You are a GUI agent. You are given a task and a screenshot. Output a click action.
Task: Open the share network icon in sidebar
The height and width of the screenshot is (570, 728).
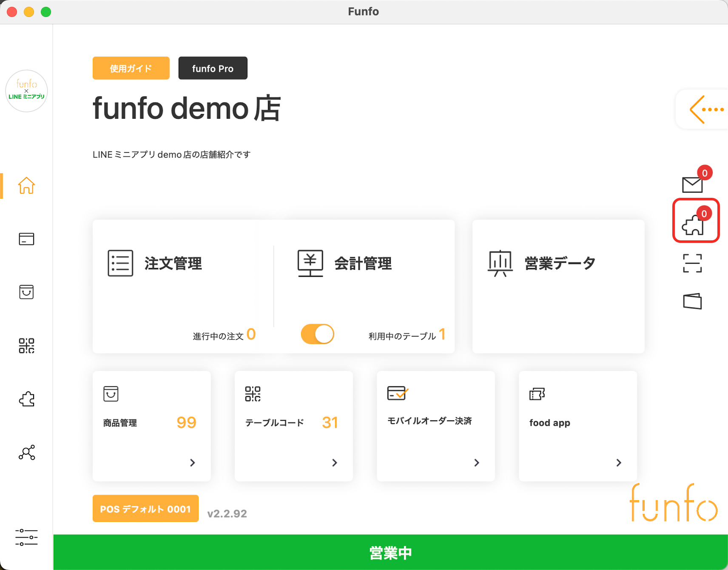(x=27, y=453)
